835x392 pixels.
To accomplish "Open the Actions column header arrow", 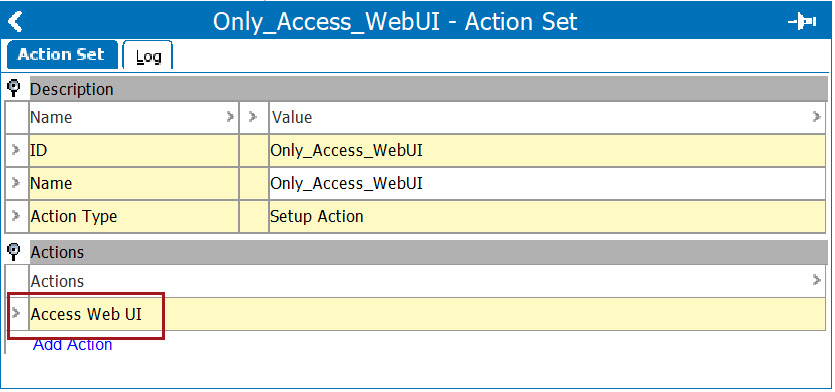I will click(x=817, y=280).
